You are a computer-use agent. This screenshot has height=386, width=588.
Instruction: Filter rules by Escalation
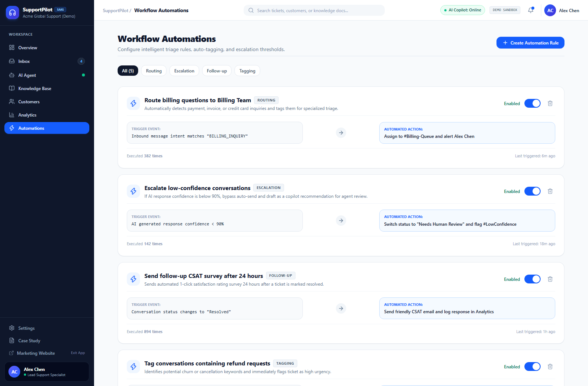(x=184, y=71)
